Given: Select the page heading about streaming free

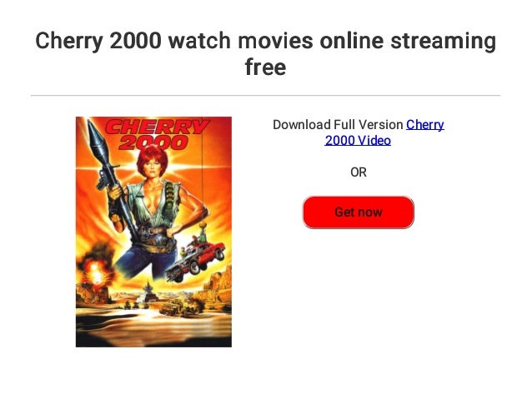Looking at the screenshot, I should click(266, 53).
